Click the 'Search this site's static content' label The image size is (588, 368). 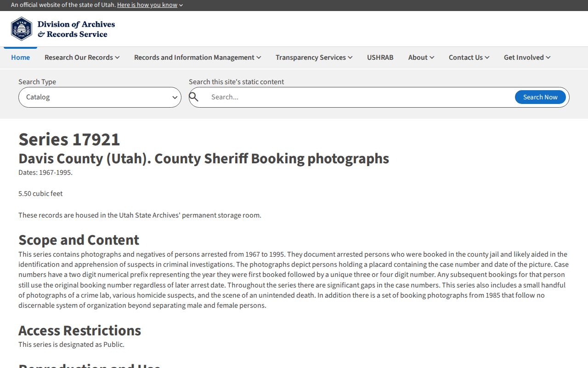pos(236,82)
